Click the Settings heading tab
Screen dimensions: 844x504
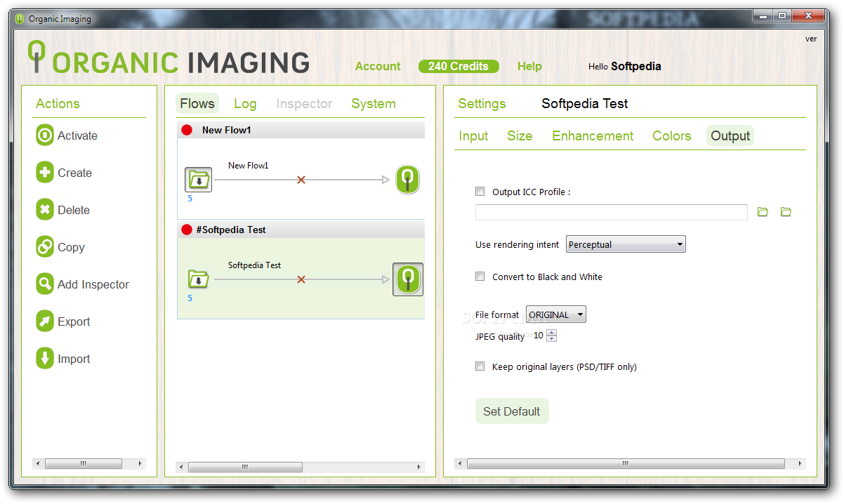pyautogui.click(x=482, y=103)
